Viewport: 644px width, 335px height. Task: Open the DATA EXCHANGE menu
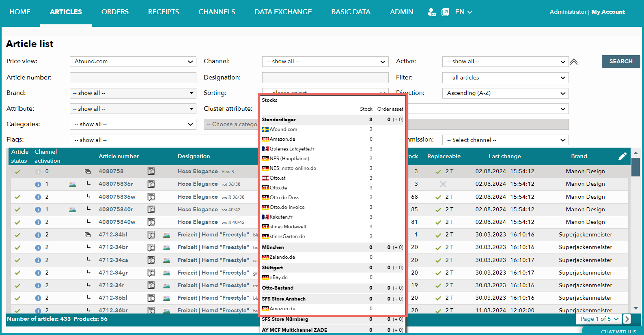point(283,12)
